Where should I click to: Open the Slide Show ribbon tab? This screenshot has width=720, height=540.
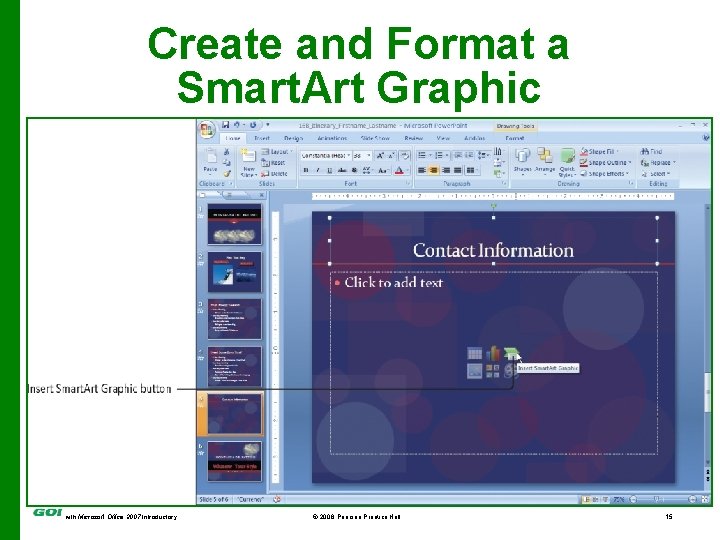(x=375, y=138)
